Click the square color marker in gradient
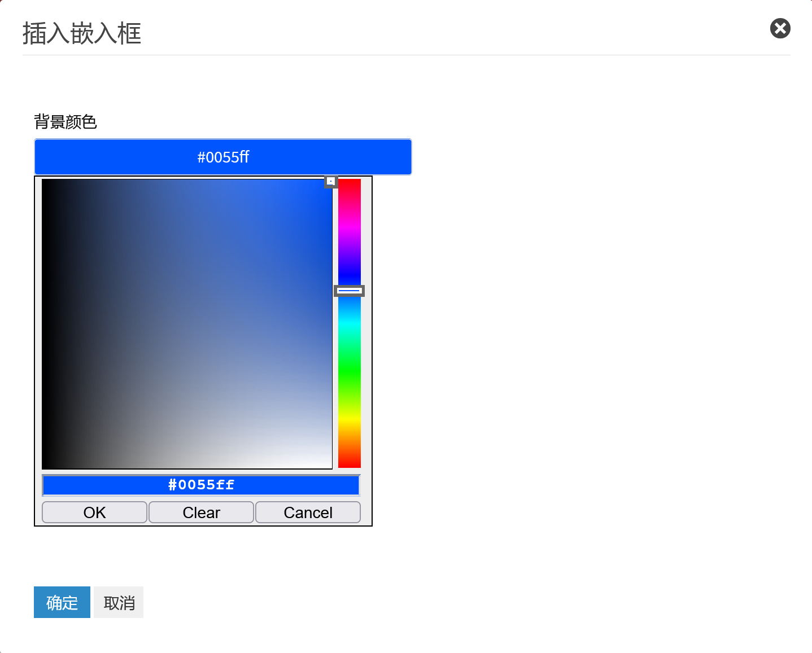 coord(330,181)
